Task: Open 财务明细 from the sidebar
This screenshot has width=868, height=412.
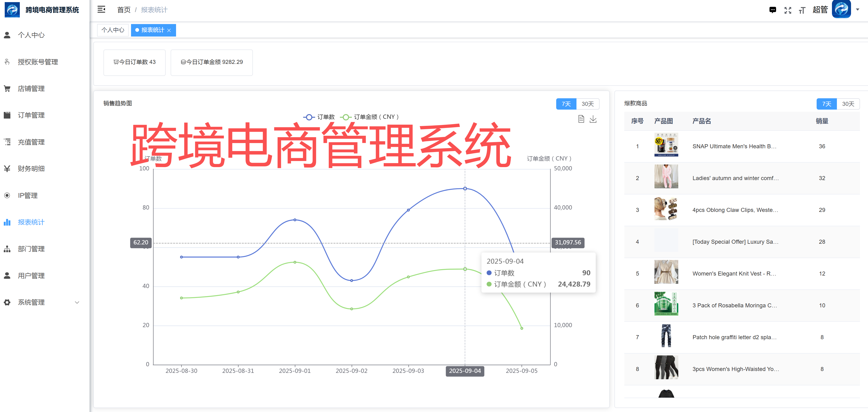Action: 31,169
